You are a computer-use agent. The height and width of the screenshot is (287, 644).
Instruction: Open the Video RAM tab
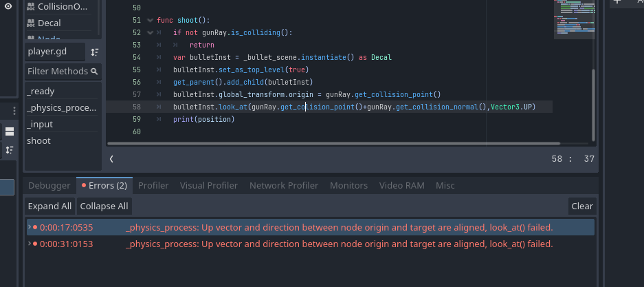(x=401, y=185)
